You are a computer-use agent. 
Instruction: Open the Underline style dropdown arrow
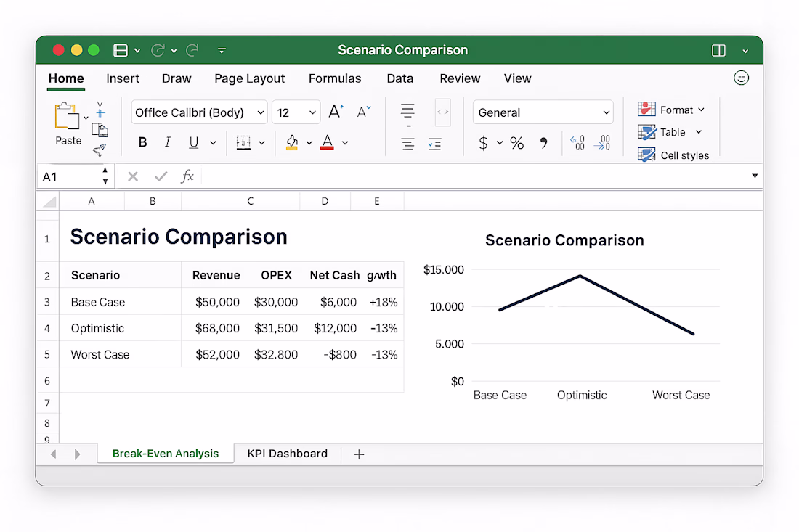click(213, 143)
